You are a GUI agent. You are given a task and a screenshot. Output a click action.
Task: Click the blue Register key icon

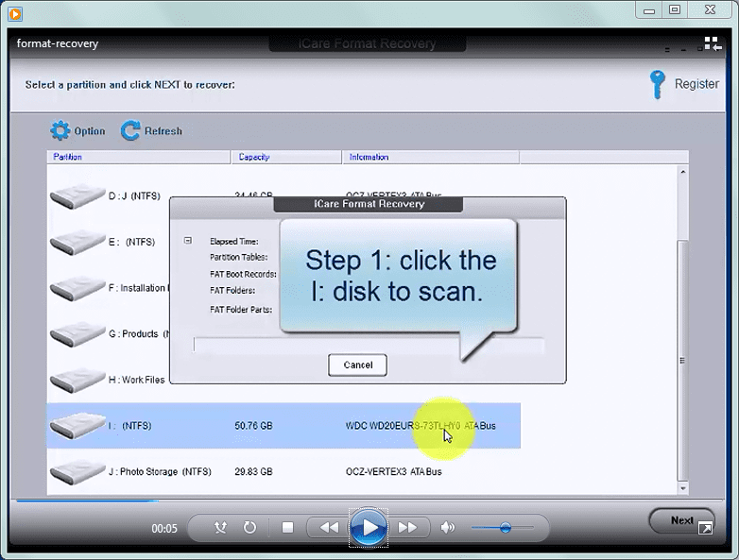pyautogui.click(x=657, y=84)
